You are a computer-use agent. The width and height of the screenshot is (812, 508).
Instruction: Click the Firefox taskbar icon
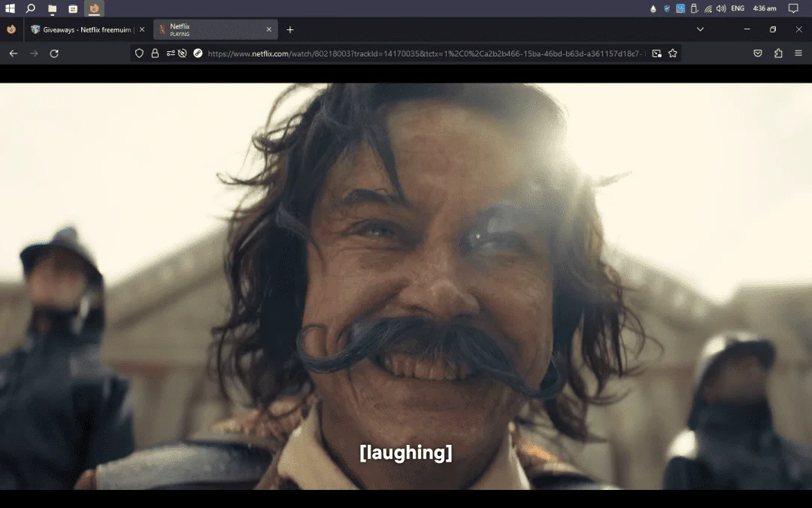(94, 8)
